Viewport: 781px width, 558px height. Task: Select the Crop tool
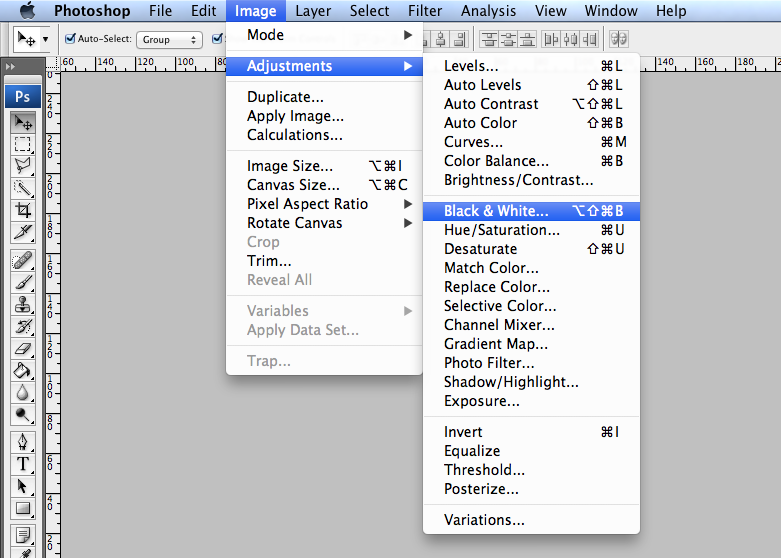pyautogui.click(x=23, y=210)
